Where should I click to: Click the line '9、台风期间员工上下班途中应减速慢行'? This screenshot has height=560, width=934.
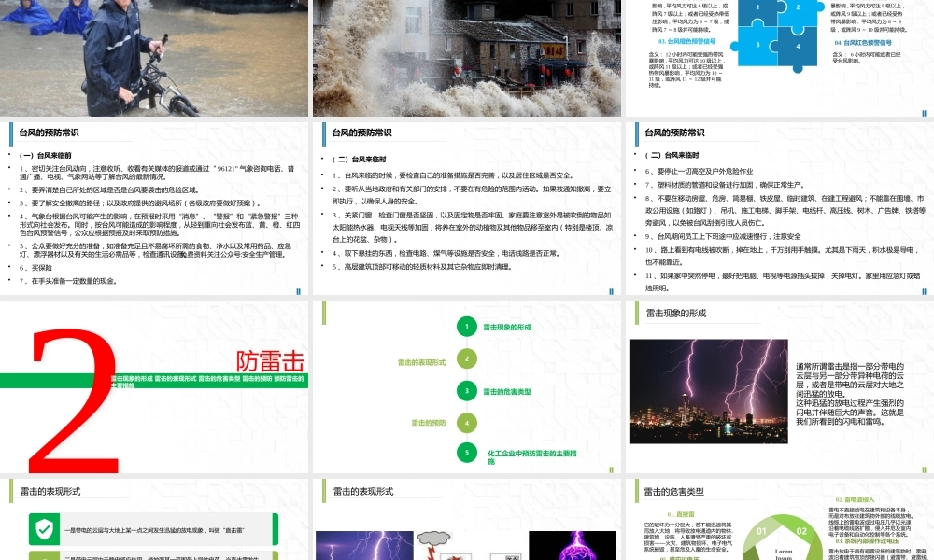tap(723, 236)
